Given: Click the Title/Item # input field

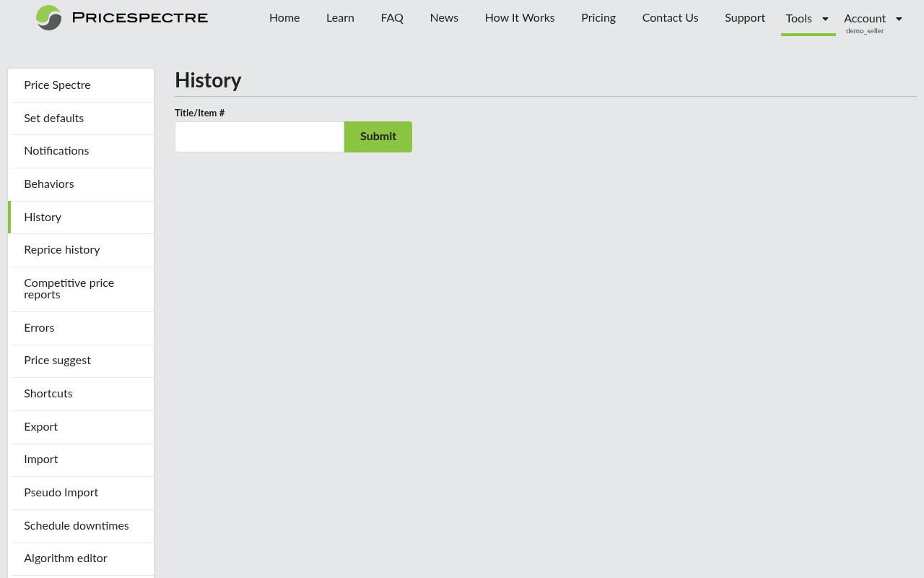Looking at the screenshot, I should [x=259, y=137].
